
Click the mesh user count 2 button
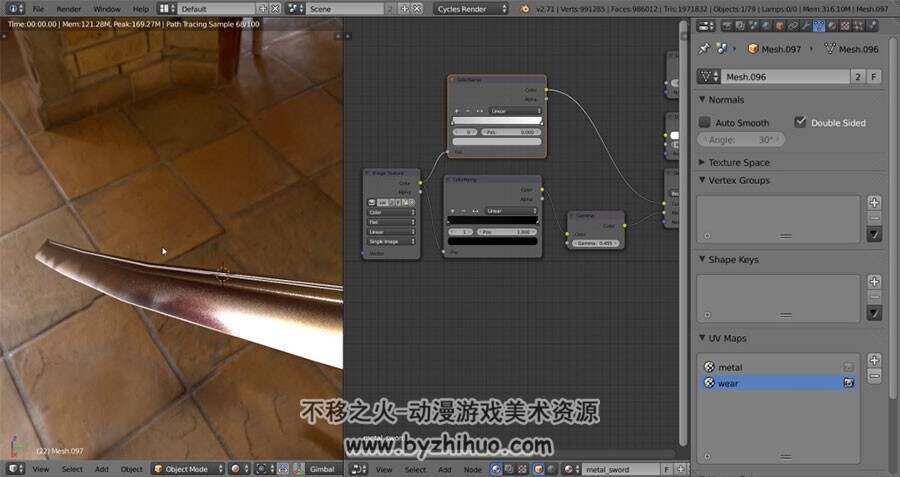[858, 76]
